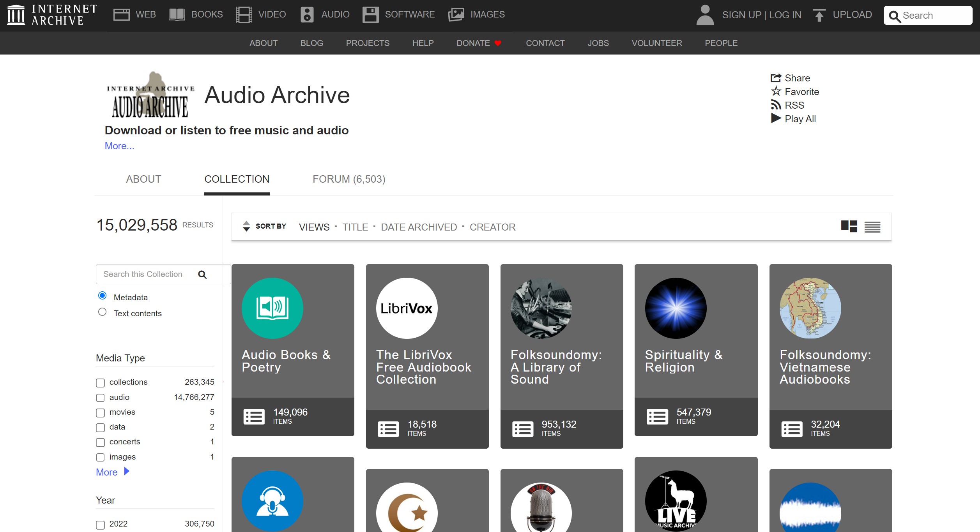Select the Text contents radio button
980x532 pixels.
tap(102, 312)
